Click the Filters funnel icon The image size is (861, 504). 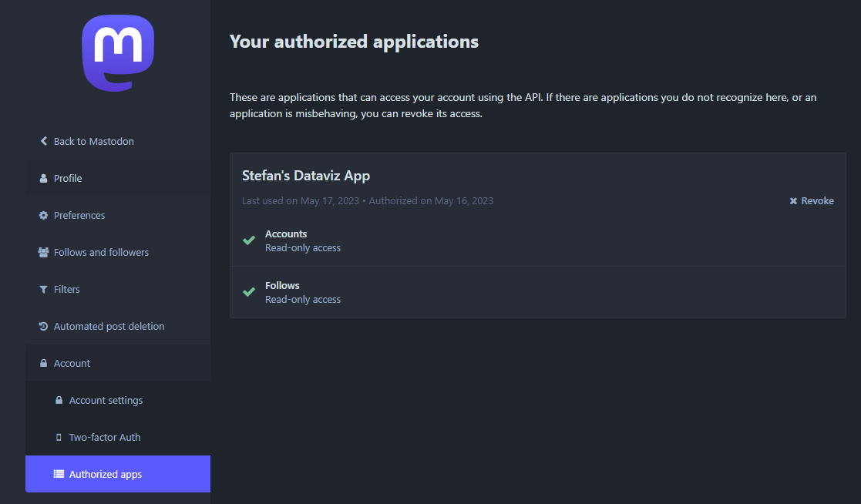pos(43,289)
